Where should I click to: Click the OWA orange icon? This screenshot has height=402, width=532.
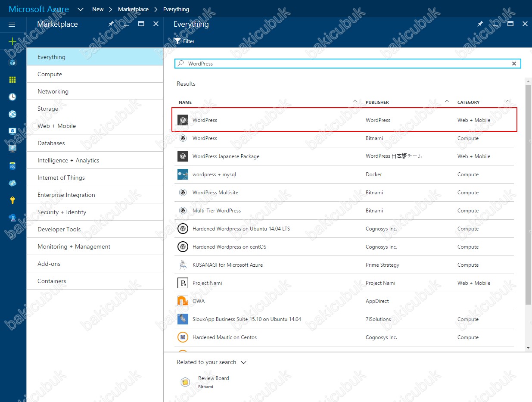pos(183,301)
